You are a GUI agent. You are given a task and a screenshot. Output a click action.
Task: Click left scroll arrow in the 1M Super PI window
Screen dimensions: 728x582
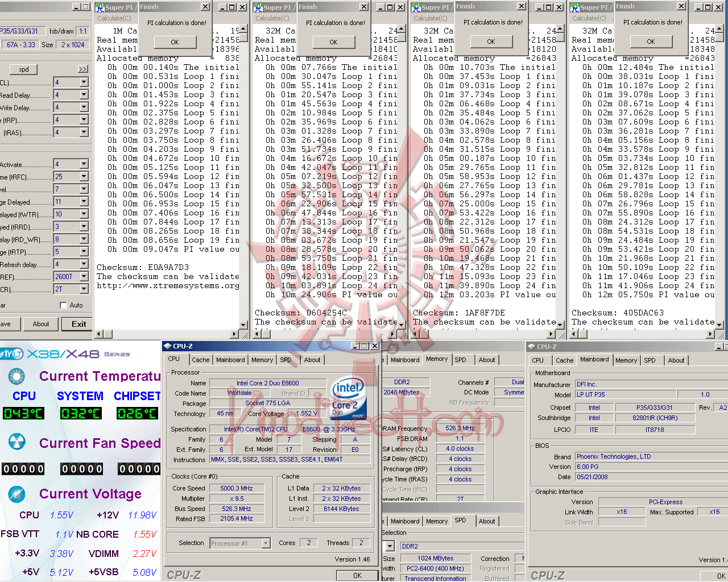(x=99, y=334)
